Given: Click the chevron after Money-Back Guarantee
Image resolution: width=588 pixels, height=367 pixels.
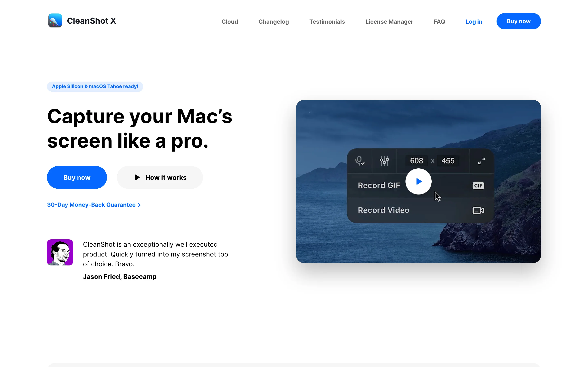Looking at the screenshot, I should 139,205.
